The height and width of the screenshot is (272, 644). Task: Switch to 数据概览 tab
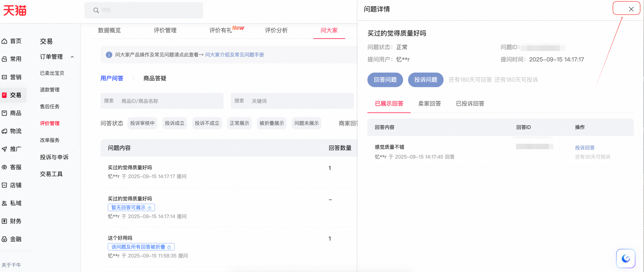109,30
